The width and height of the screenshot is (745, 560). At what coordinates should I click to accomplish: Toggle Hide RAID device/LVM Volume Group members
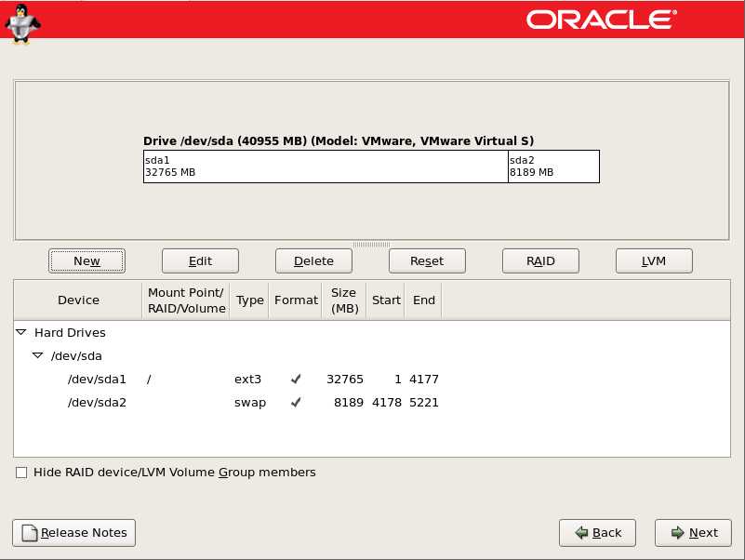pos(21,473)
